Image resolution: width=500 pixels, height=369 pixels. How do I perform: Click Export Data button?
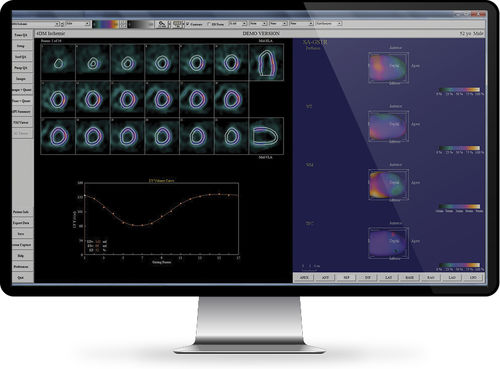[x=21, y=223]
